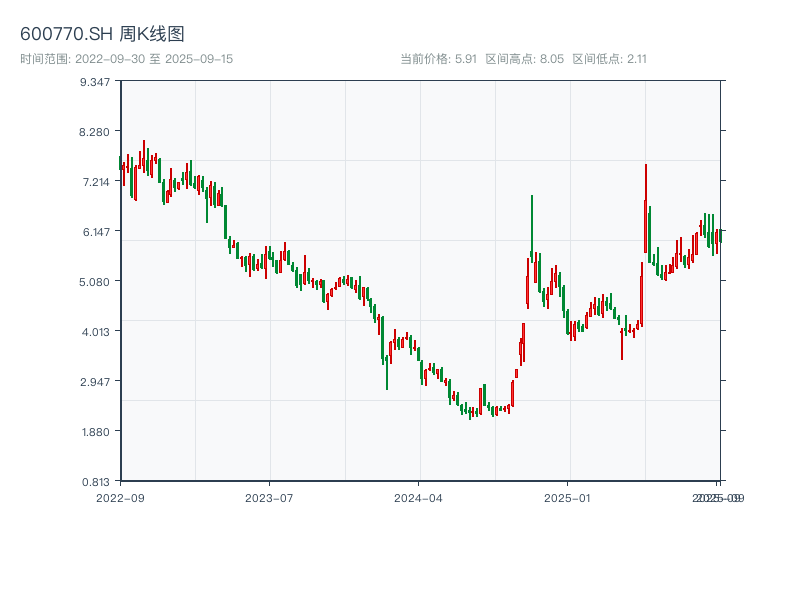Screen dimensions: 800x600
Task: Click the green candle with the wick reaching 2.75
Action: click(387, 372)
